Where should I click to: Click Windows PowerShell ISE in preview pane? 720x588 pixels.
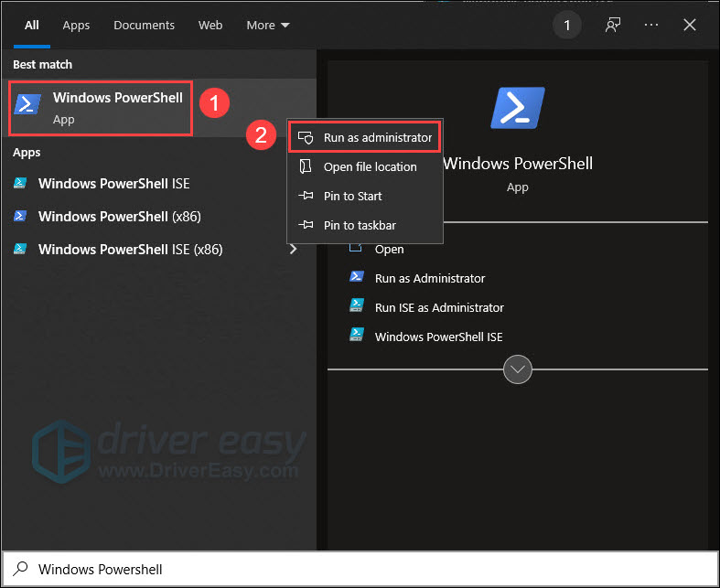coord(438,337)
